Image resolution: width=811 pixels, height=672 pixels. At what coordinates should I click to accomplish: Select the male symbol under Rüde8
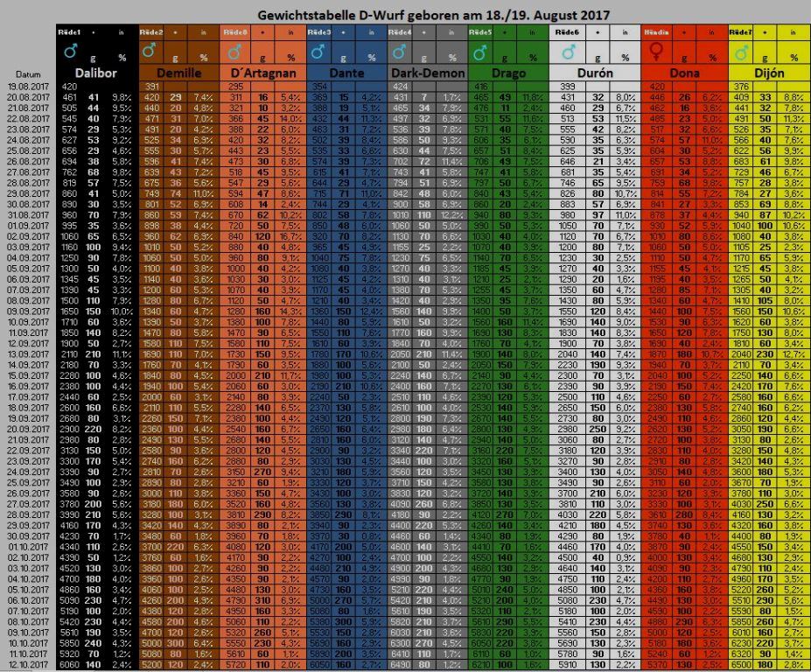click(234, 52)
